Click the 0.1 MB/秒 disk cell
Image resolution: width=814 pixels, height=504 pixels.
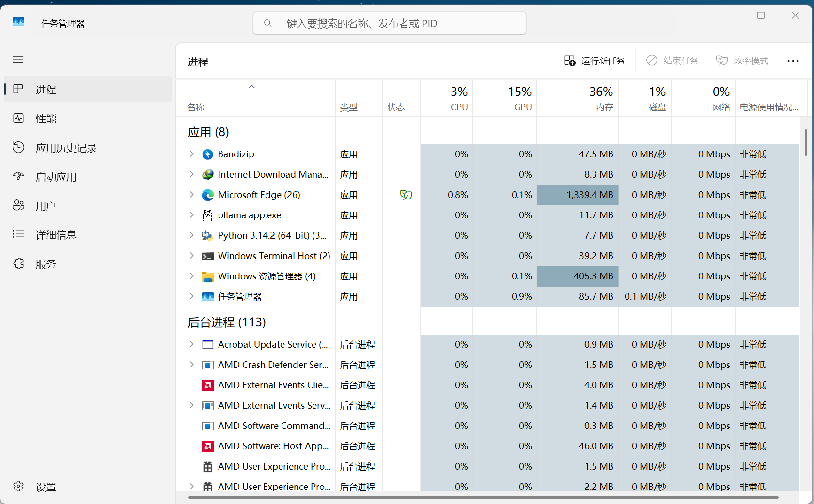[x=645, y=296]
